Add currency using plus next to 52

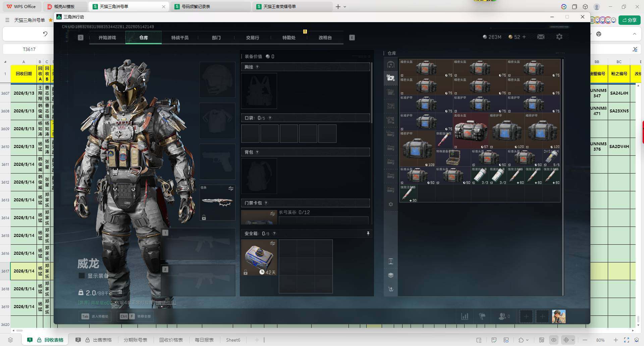(x=524, y=37)
